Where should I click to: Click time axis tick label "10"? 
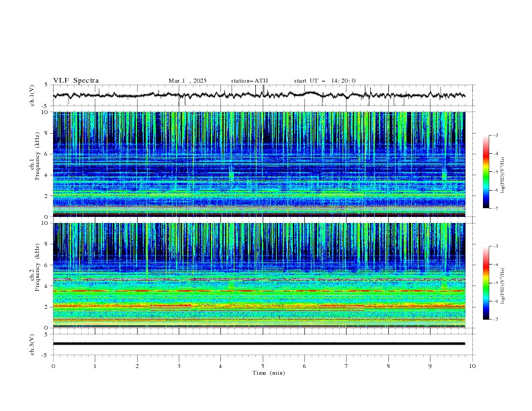pyautogui.click(x=472, y=366)
